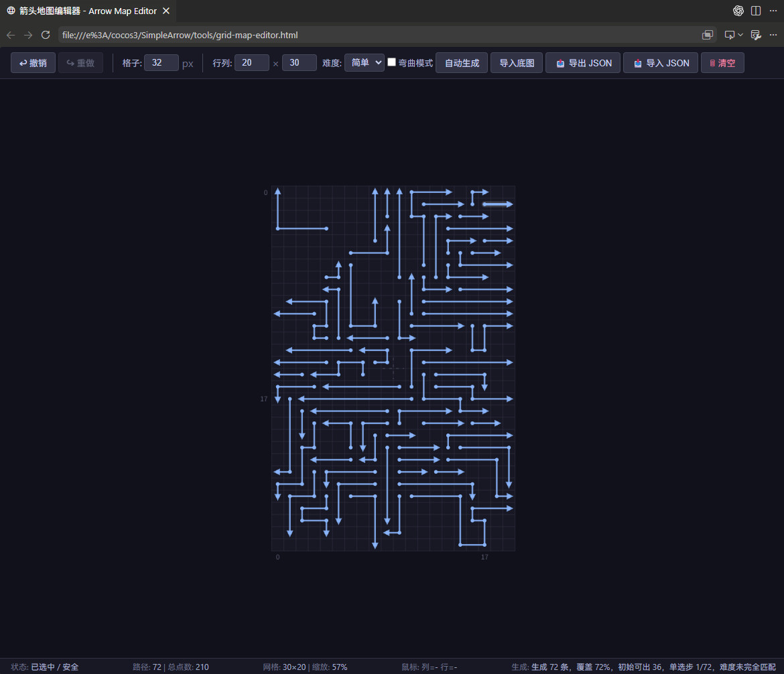784x674 pixels.
Task: Click the 导出 JSON button
Action: click(x=583, y=62)
